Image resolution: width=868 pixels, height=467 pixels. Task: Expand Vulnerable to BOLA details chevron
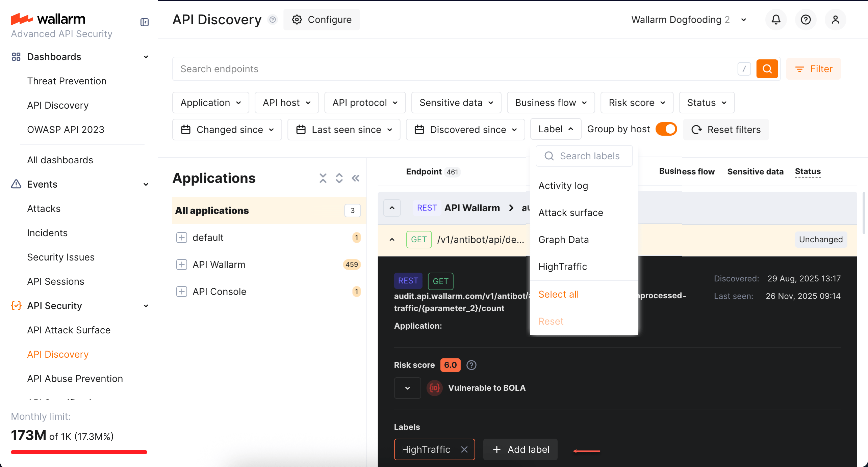pyautogui.click(x=407, y=388)
